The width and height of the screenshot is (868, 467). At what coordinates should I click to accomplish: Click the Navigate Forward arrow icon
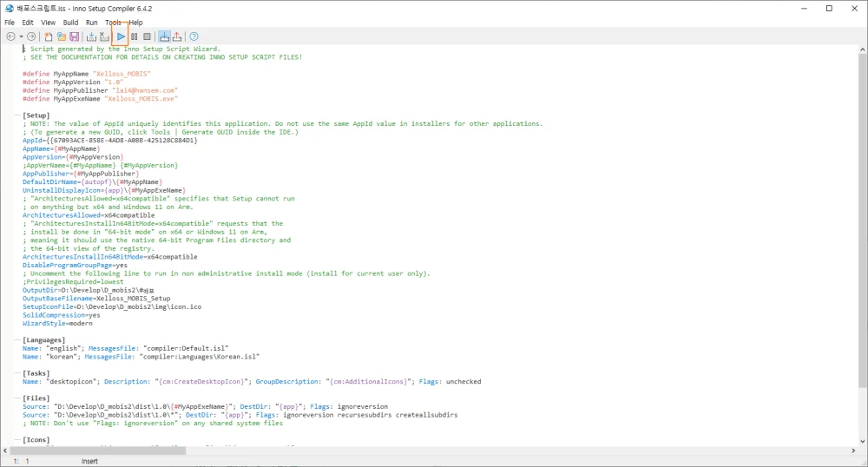(x=31, y=36)
